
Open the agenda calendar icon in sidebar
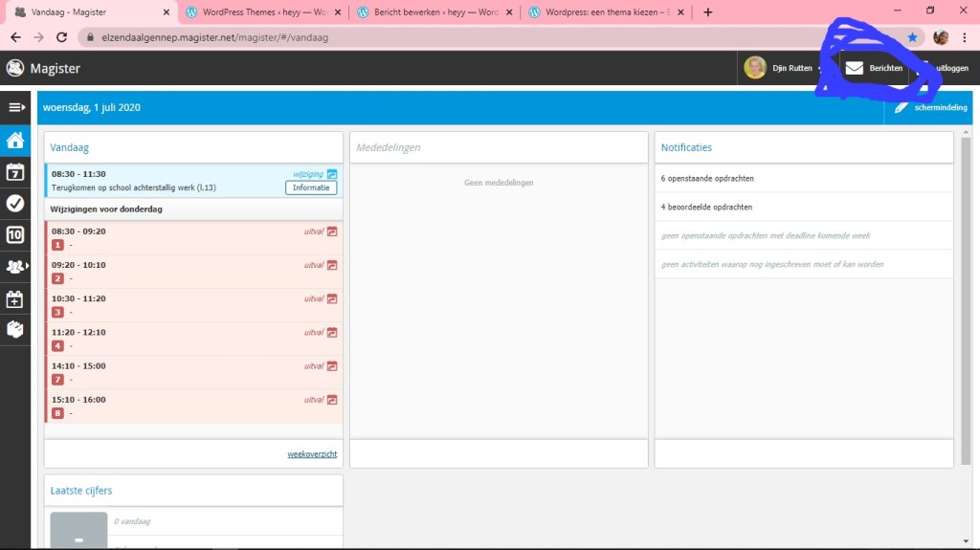pos(15,172)
